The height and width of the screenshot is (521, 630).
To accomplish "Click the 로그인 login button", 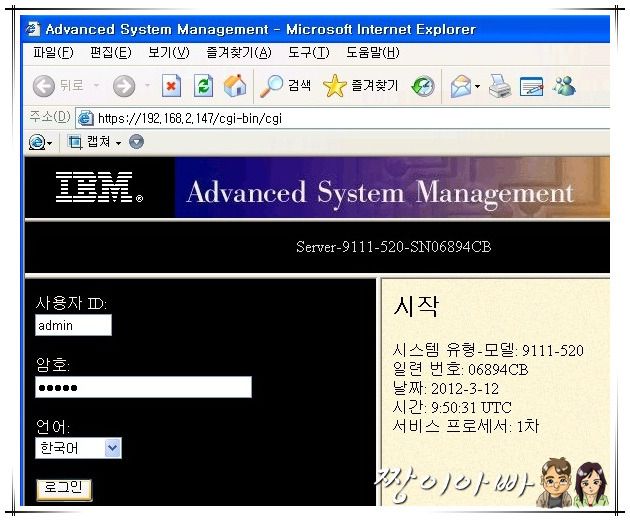I will (64, 490).
